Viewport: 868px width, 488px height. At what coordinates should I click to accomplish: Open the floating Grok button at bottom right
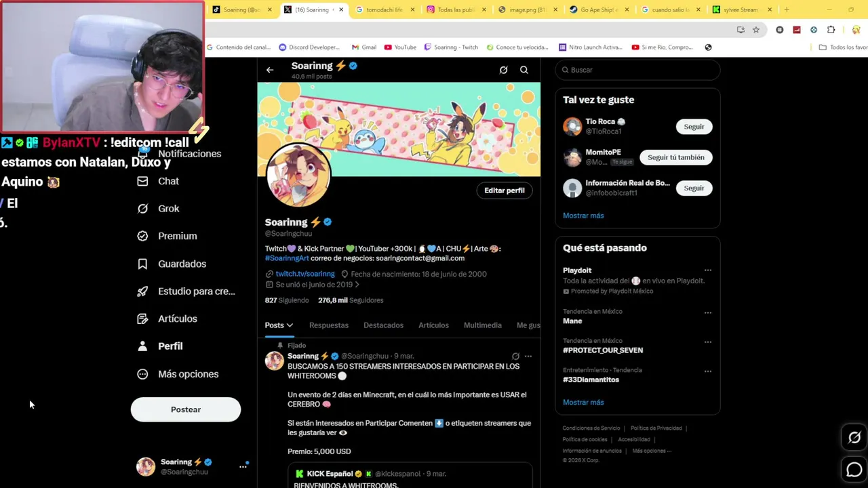854,438
